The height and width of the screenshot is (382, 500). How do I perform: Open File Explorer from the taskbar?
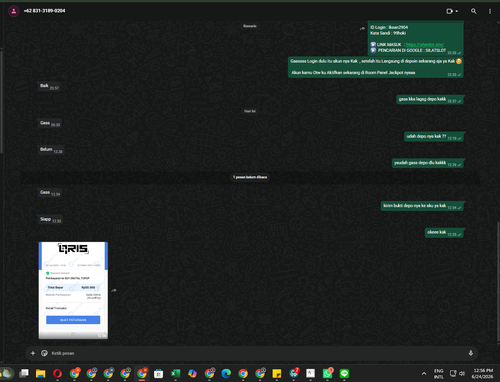coord(41,373)
